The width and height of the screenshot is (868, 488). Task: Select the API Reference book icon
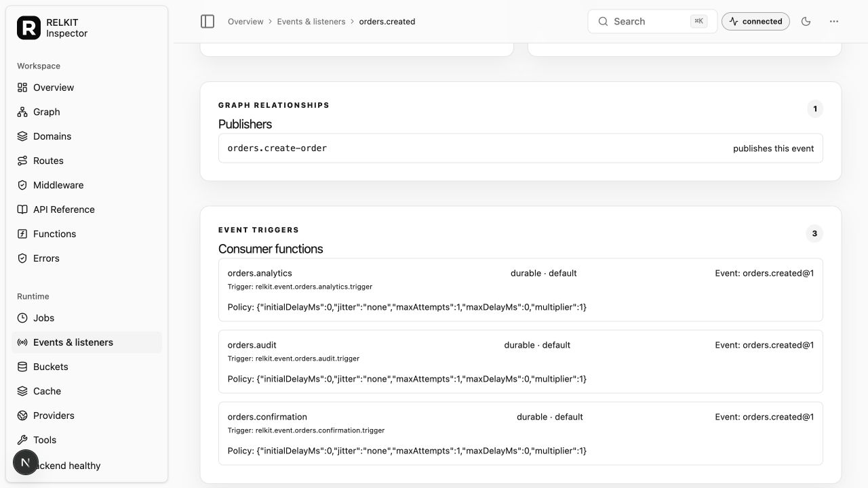[22, 209]
